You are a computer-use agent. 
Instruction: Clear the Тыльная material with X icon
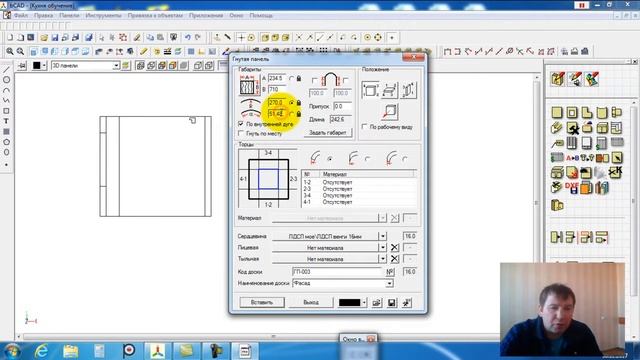coord(394,259)
